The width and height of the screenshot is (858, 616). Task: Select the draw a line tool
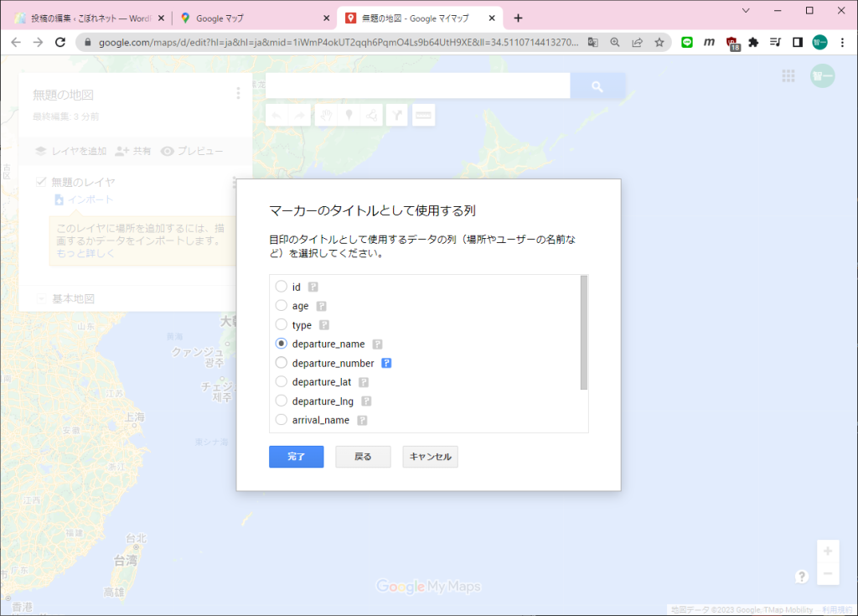pyautogui.click(x=371, y=115)
